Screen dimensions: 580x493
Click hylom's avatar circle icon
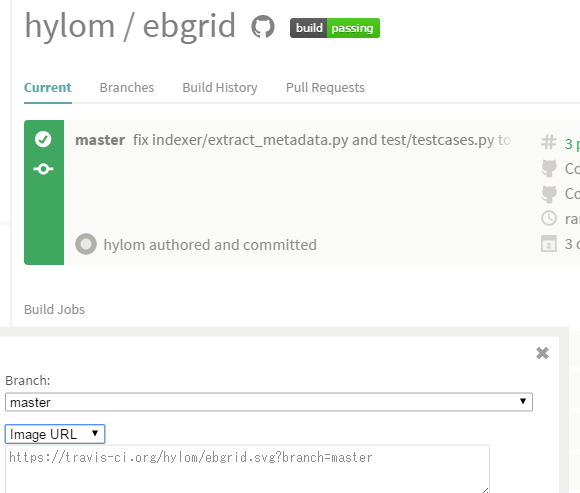point(86,244)
